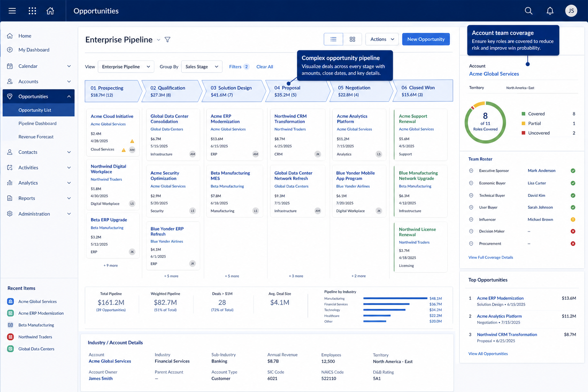
Task: Switch to list view
Action: [333, 39]
